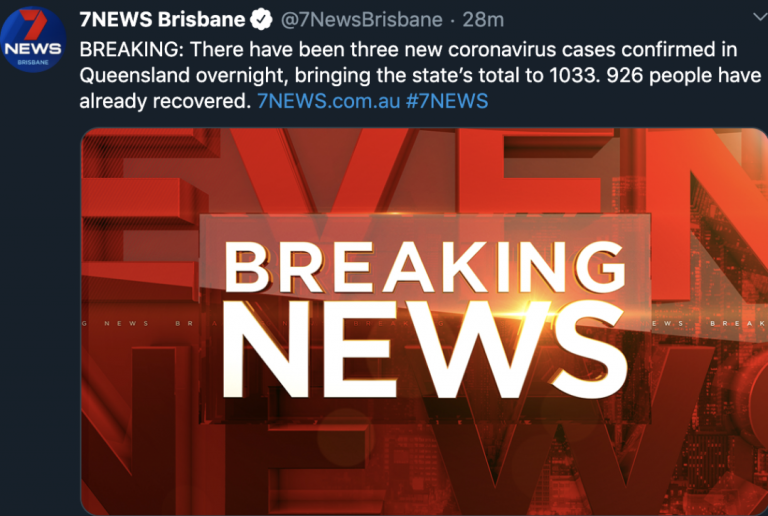
Task: Open the Breaking News image thumbnail
Action: (x=424, y=321)
